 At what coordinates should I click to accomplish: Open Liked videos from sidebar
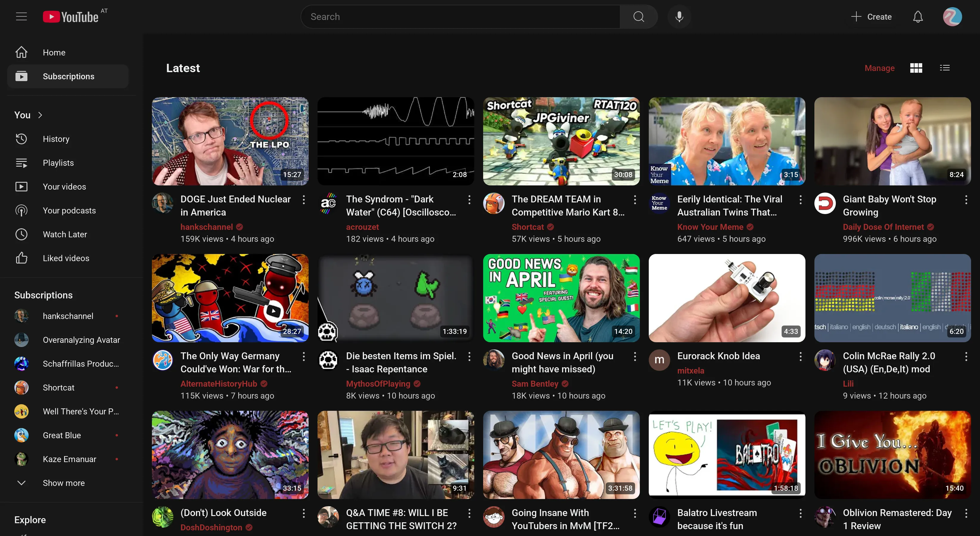pos(68,258)
